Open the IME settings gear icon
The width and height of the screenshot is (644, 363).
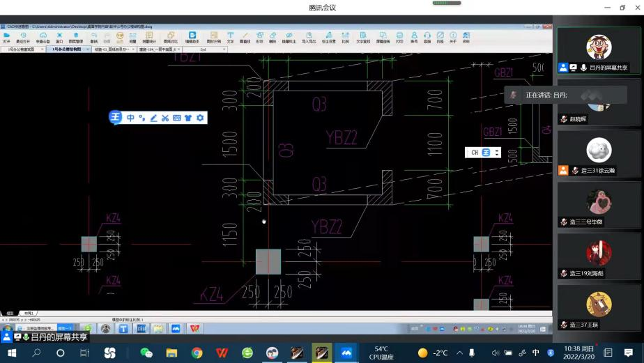pos(200,118)
